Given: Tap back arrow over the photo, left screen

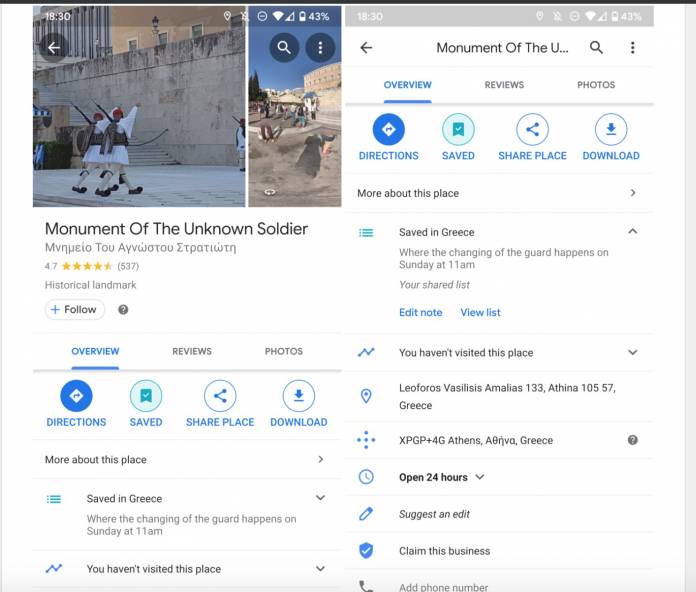Looking at the screenshot, I should click(54, 47).
